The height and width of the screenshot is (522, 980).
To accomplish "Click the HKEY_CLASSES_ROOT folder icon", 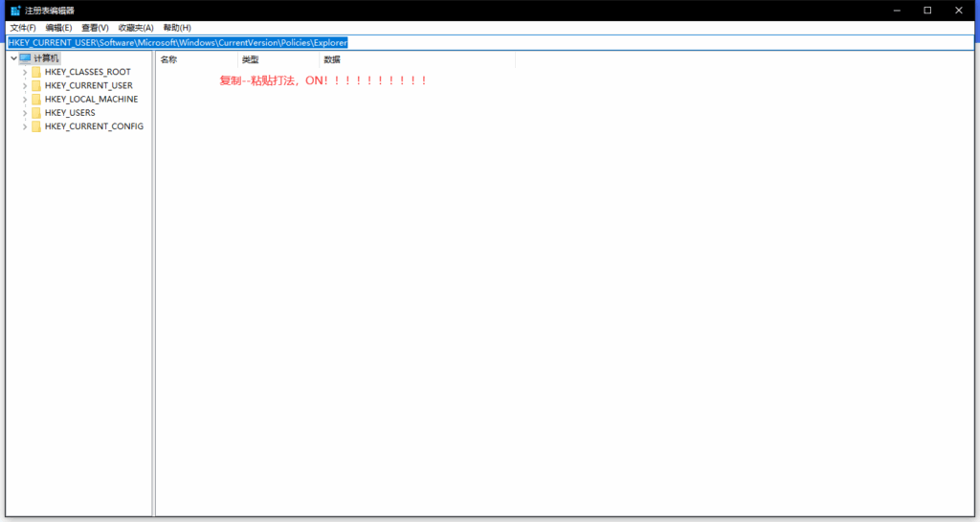I will click(36, 72).
